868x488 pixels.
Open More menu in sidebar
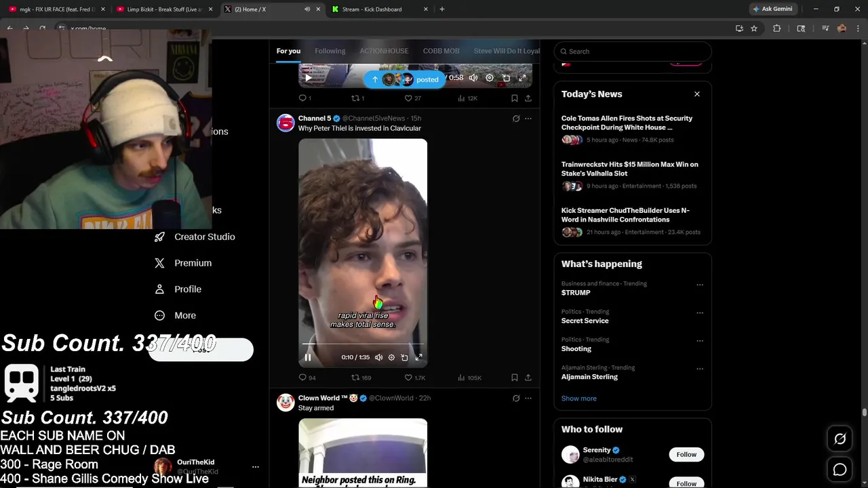175,315
